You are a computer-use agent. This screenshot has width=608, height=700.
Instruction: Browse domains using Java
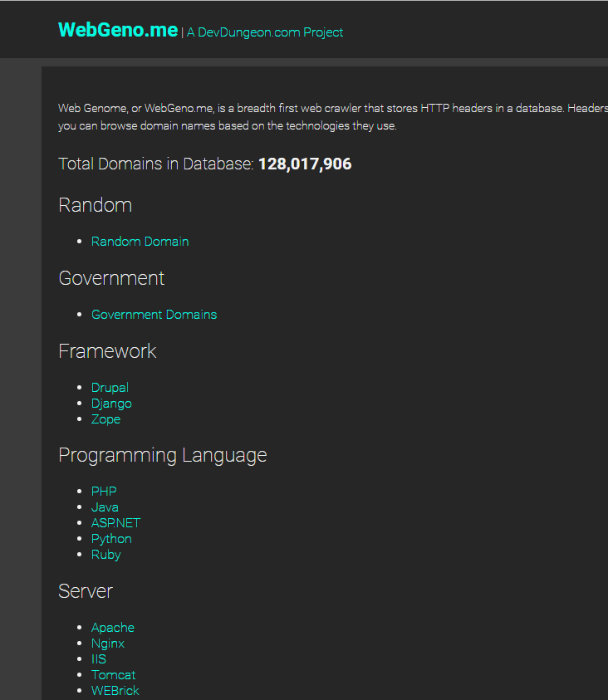(x=105, y=507)
